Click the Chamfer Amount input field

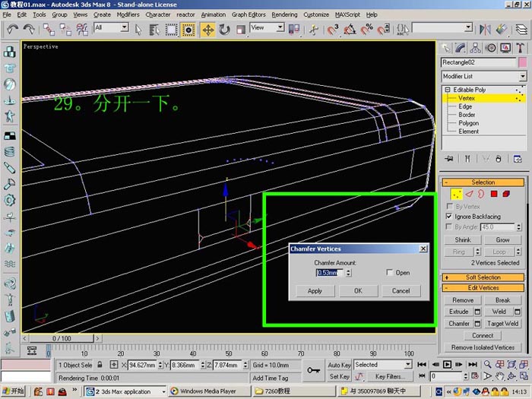[x=330, y=272]
